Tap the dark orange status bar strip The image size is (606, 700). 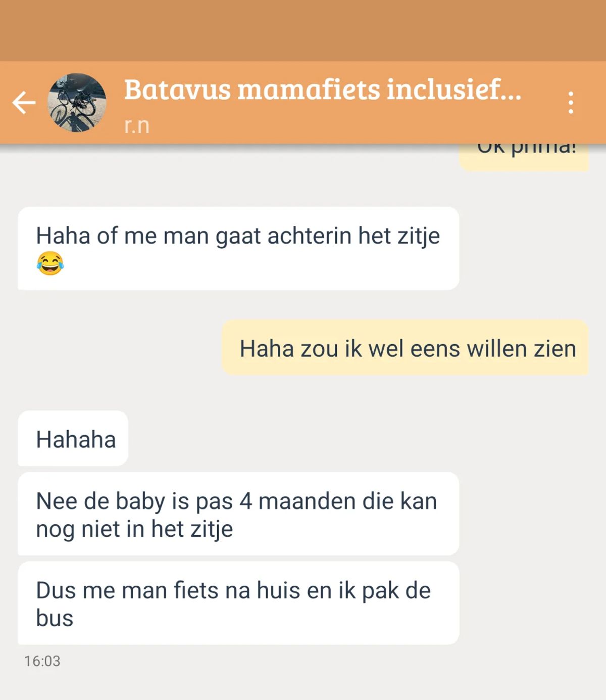(303, 30)
